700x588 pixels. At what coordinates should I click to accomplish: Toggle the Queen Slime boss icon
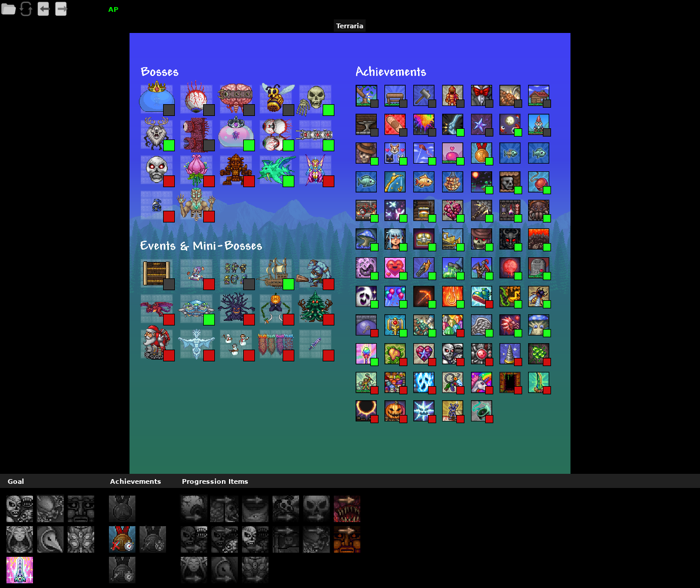pos(236,134)
